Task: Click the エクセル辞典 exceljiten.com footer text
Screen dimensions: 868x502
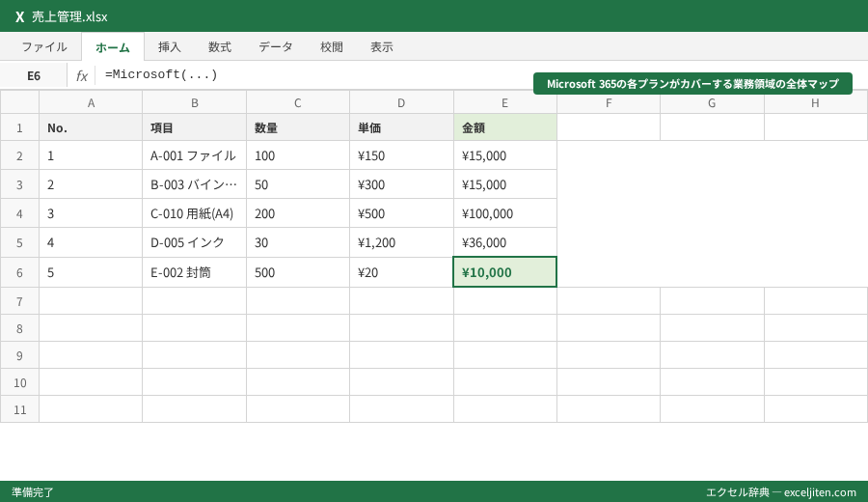Action: pos(780,492)
